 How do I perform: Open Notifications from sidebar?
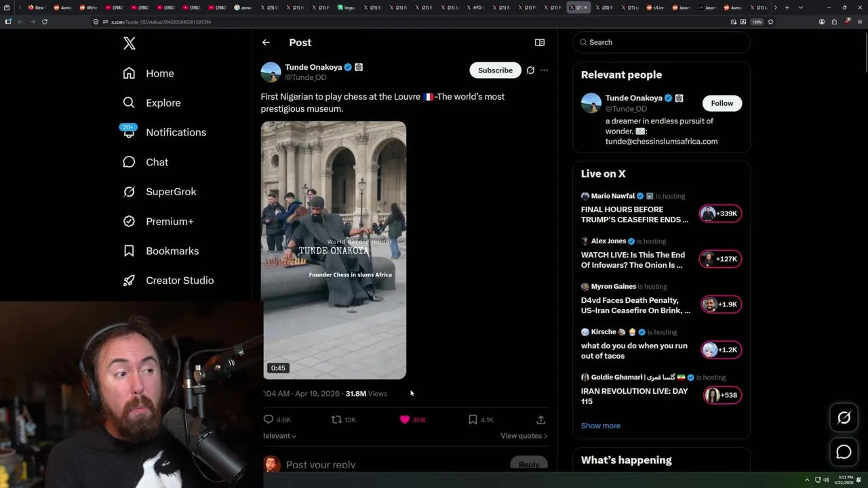tap(164, 132)
